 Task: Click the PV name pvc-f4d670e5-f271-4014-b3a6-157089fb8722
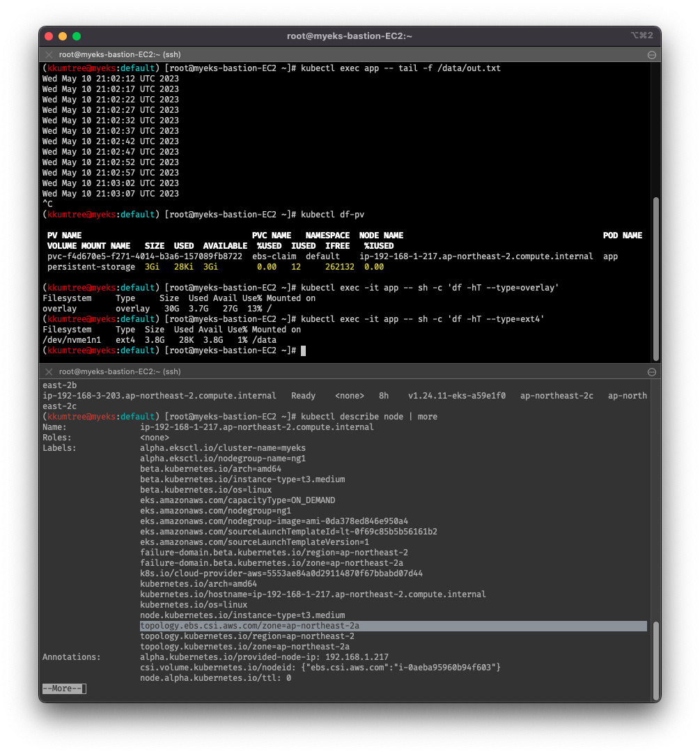145,256
